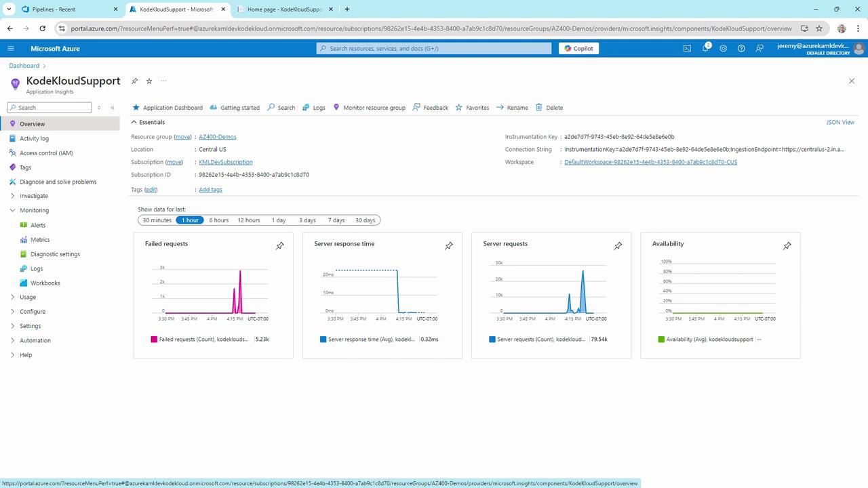Pin the Server requests chart
The width and height of the screenshot is (868, 488).
pyautogui.click(x=618, y=246)
